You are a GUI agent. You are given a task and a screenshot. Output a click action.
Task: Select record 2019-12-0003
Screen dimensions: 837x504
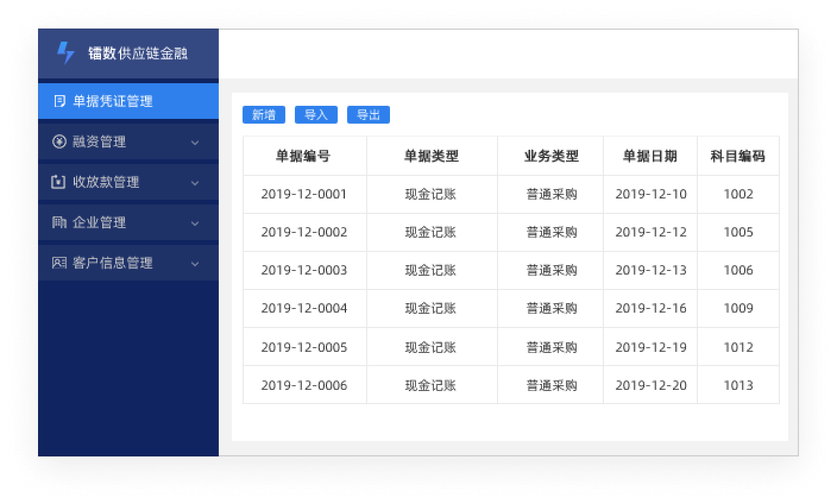304,270
